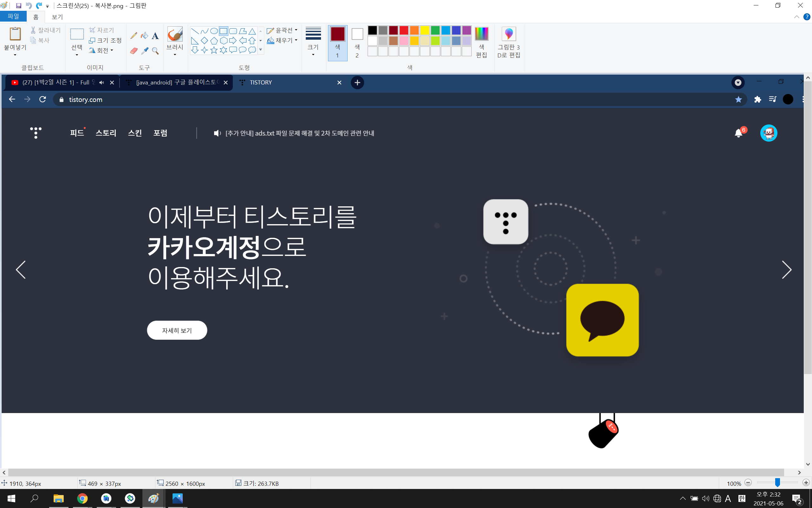The image size is (812, 508).
Task: Expand the 선택 options dropdown arrow
Action: click(77, 55)
